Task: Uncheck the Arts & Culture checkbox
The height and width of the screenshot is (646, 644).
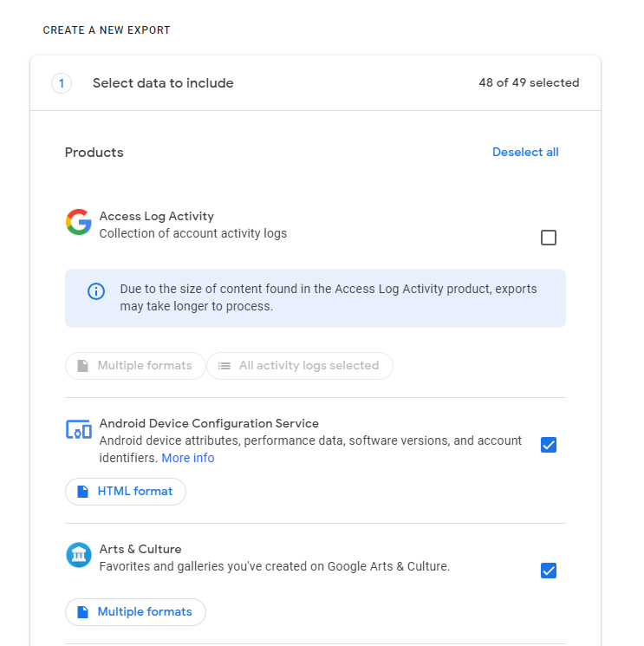Action: 549,571
